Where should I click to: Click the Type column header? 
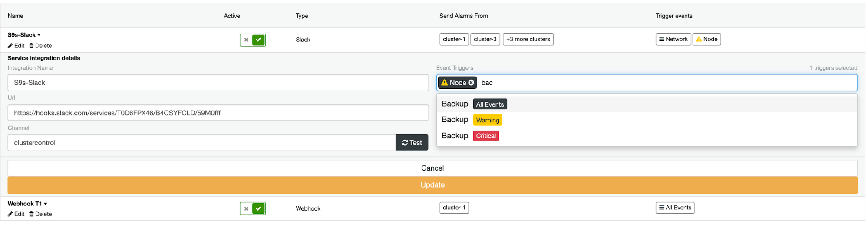[x=302, y=16]
